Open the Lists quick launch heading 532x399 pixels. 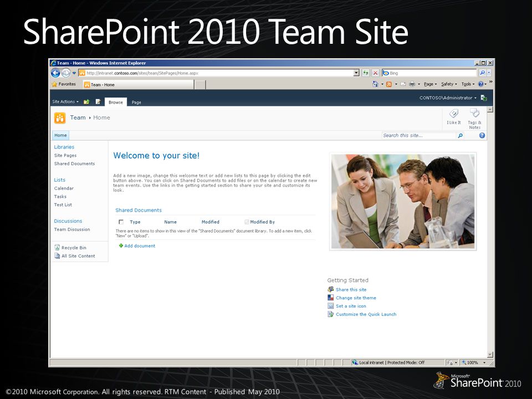point(60,180)
